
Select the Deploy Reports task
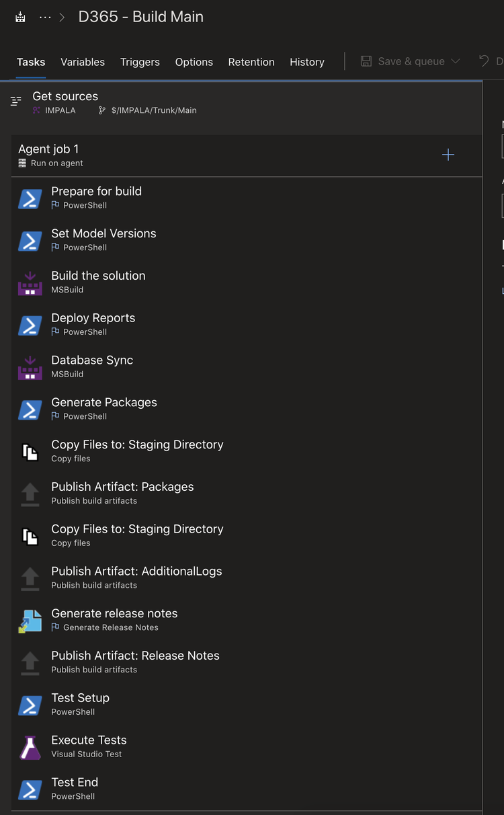(247, 325)
